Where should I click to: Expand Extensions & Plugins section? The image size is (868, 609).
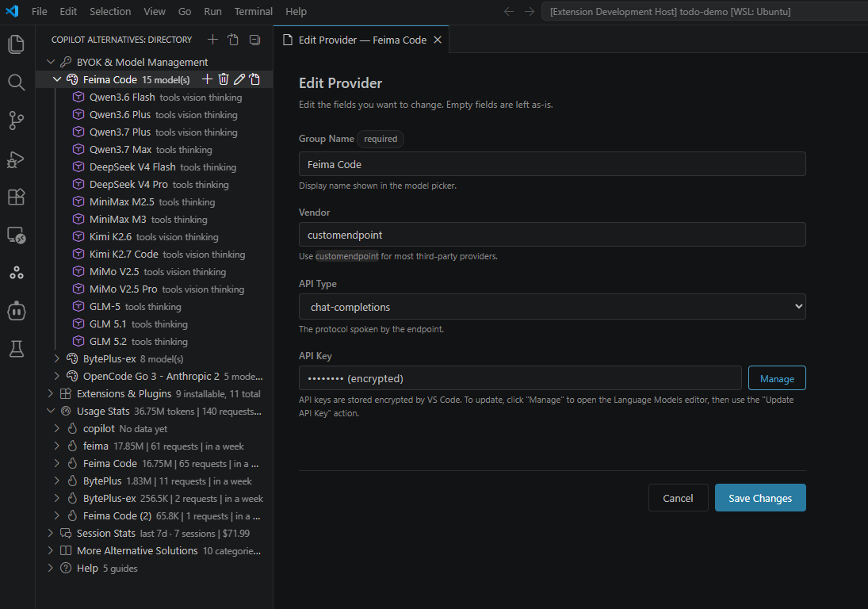click(51, 393)
